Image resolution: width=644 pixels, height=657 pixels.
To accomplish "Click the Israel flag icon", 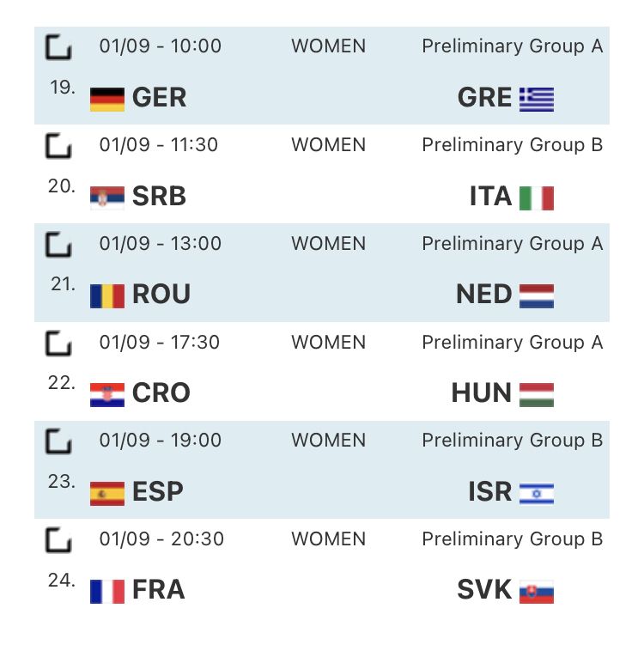I will pyautogui.click(x=537, y=494).
